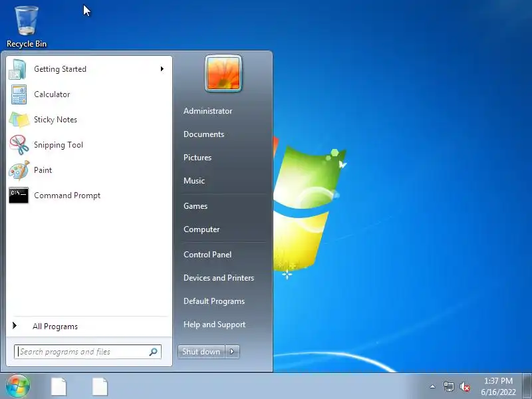
Task: Expand the All Programs arrow
Action: (14, 326)
